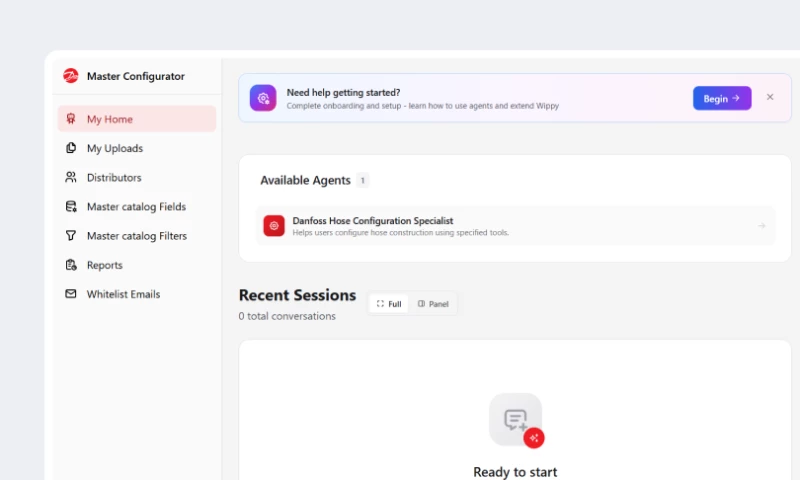Dismiss the getting started banner
The width and height of the screenshot is (800, 480).
[x=770, y=97]
